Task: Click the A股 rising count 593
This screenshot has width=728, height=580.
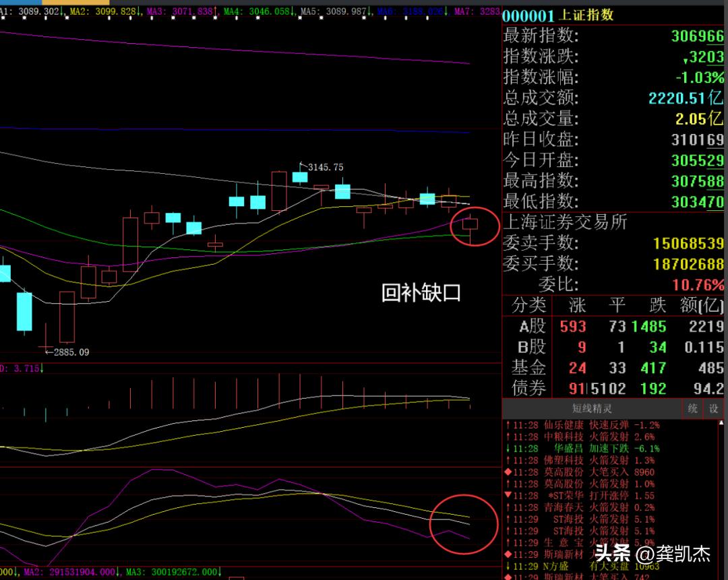Action: pos(573,327)
